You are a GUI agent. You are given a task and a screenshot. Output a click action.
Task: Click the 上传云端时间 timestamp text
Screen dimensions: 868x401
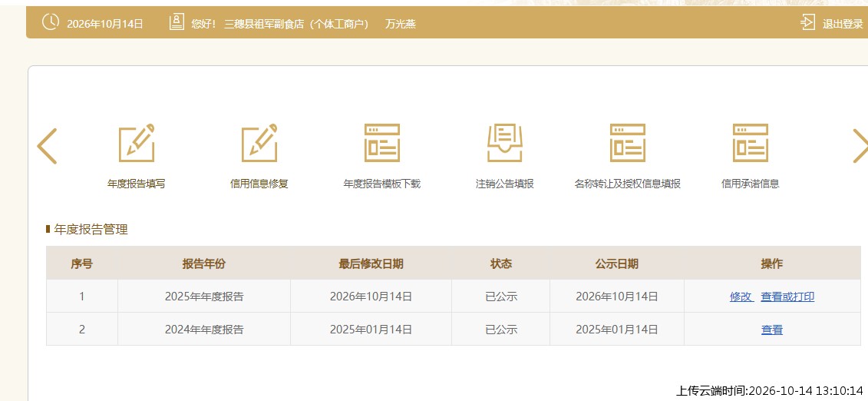pyautogui.click(x=770, y=390)
